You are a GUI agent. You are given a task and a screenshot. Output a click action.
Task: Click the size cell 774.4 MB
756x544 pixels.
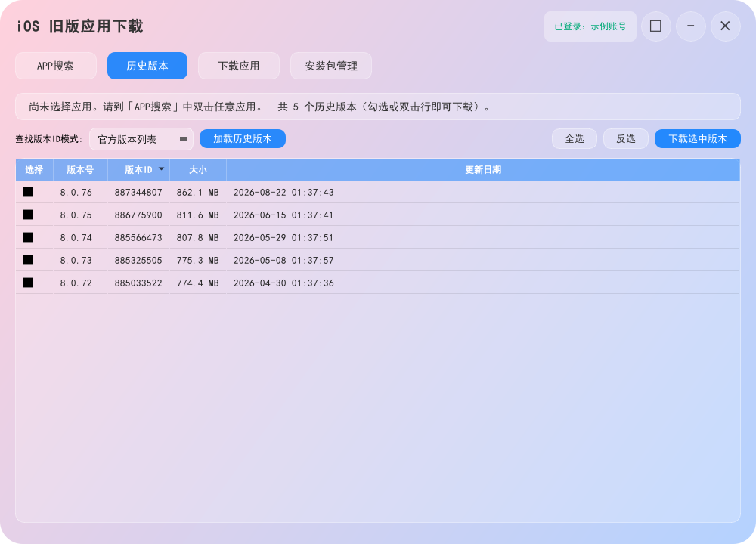(197, 283)
